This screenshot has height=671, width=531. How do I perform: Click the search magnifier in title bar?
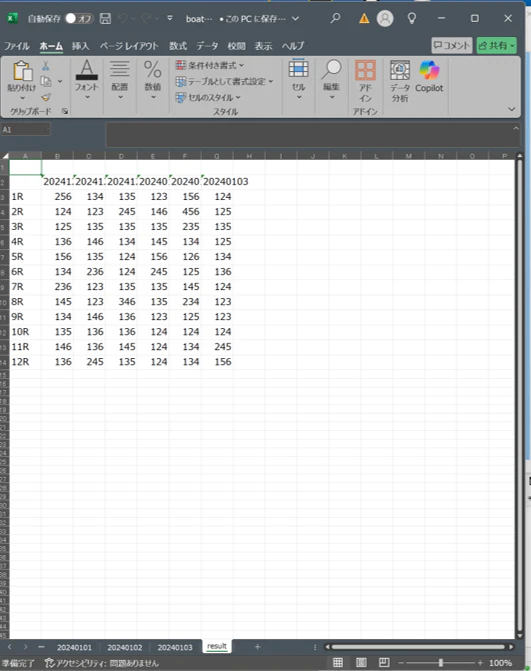[x=335, y=18]
